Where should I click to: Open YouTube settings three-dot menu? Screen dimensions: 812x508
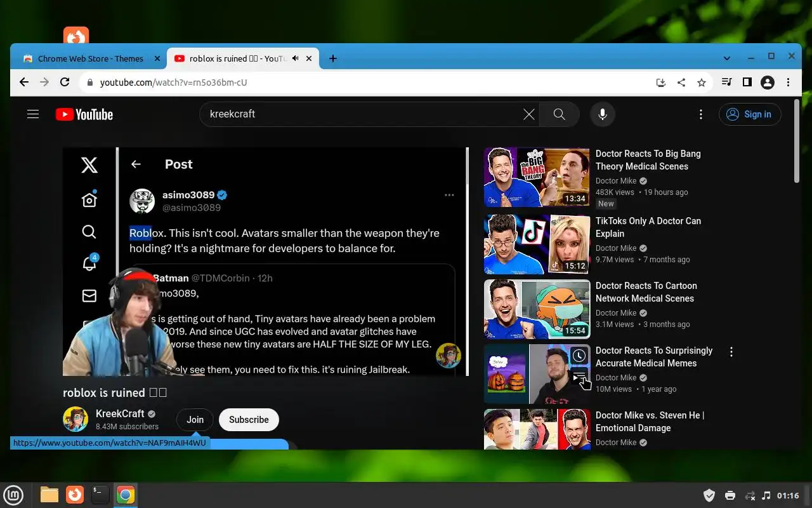coord(700,114)
